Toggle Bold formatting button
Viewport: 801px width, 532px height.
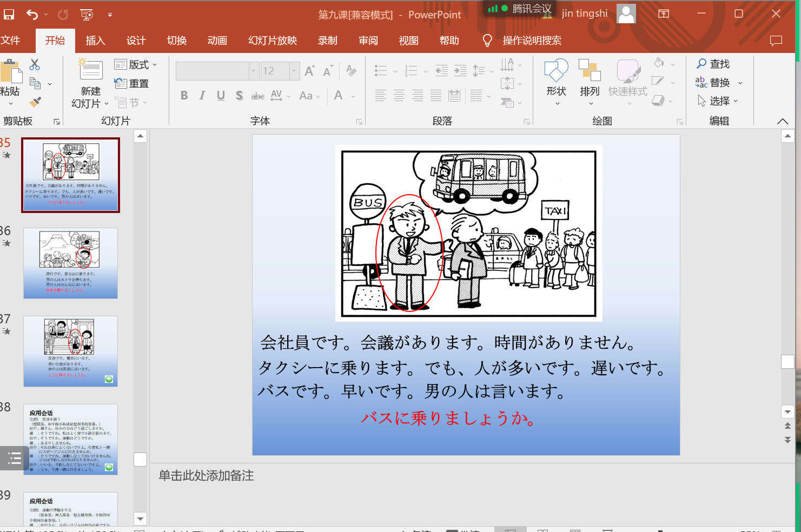(184, 96)
